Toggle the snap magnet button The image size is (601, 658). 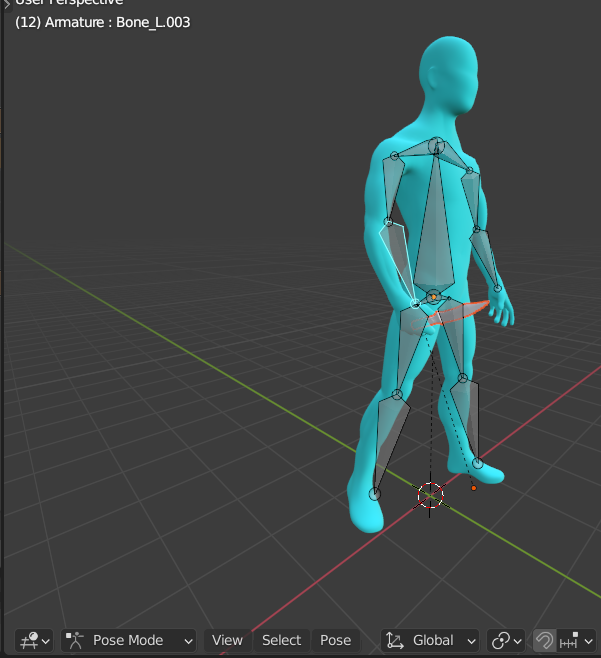[545, 640]
